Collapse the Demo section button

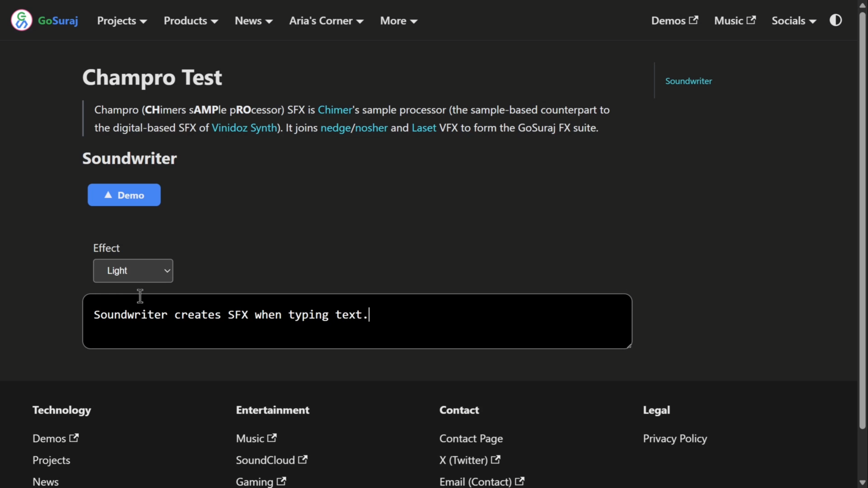pyautogui.click(x=124, y=195)
